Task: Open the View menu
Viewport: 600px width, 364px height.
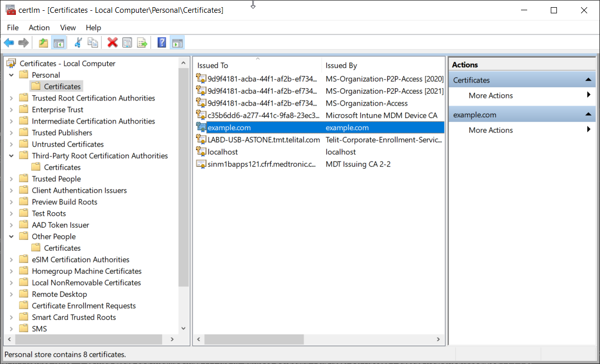Action: click(68, 28)
